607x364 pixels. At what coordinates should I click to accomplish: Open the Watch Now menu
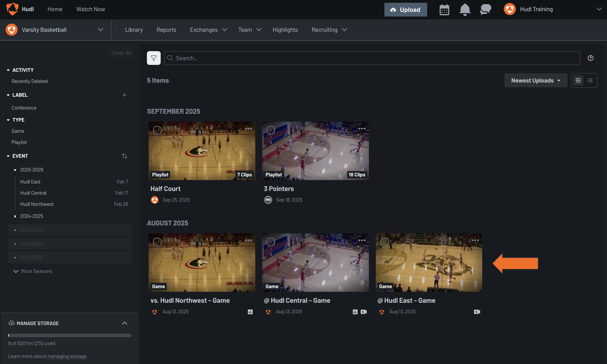(90, 9)
